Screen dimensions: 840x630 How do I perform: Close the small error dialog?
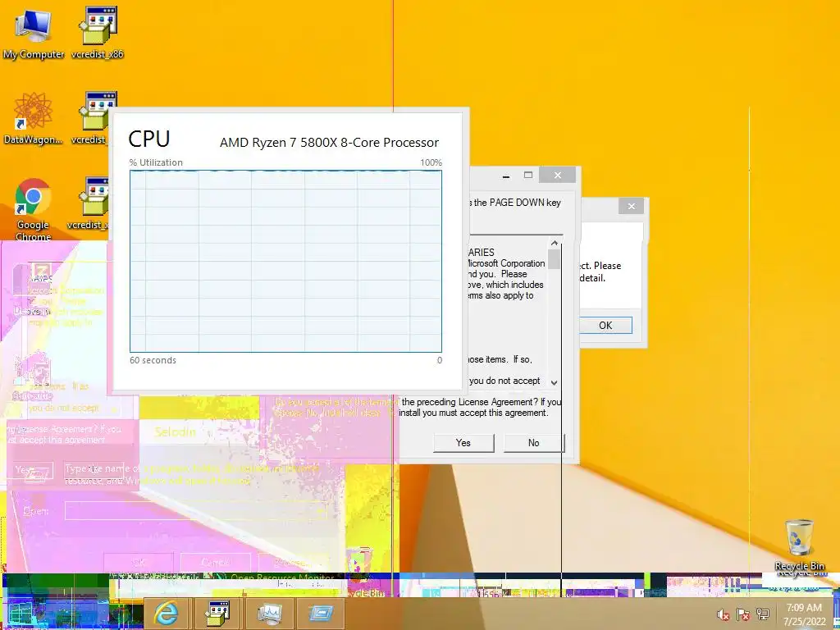point(631,206)
